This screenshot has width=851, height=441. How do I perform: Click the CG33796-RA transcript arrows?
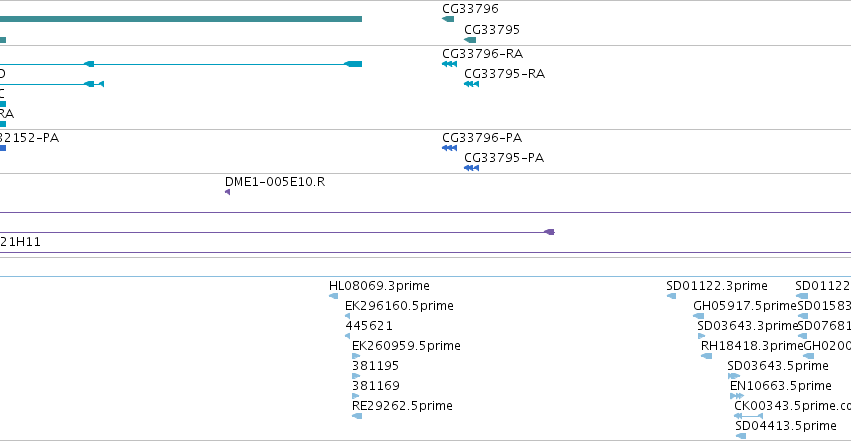pos(449,64)
